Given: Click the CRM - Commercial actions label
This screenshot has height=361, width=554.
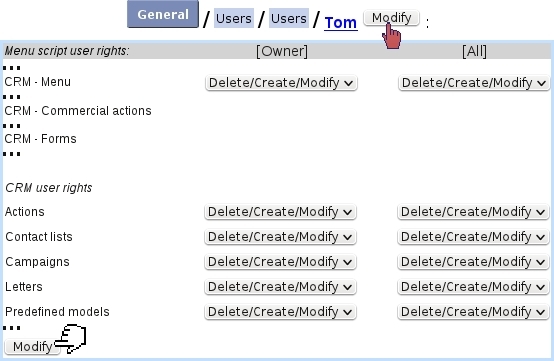Looking at the screenshot, I should [x=78, y=111].
